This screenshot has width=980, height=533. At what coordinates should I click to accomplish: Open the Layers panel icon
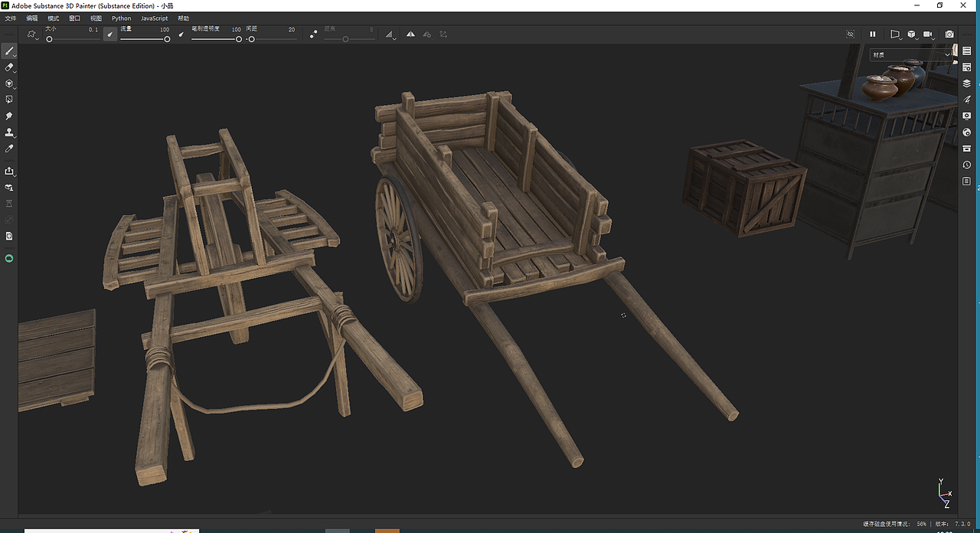pyautogui.click(x=967, y=83)
